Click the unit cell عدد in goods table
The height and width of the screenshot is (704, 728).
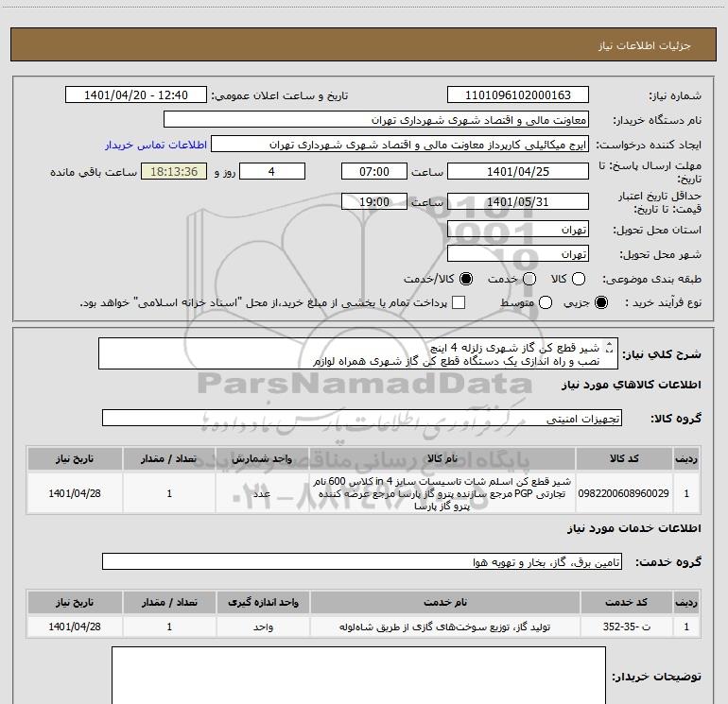coord(262,493)
